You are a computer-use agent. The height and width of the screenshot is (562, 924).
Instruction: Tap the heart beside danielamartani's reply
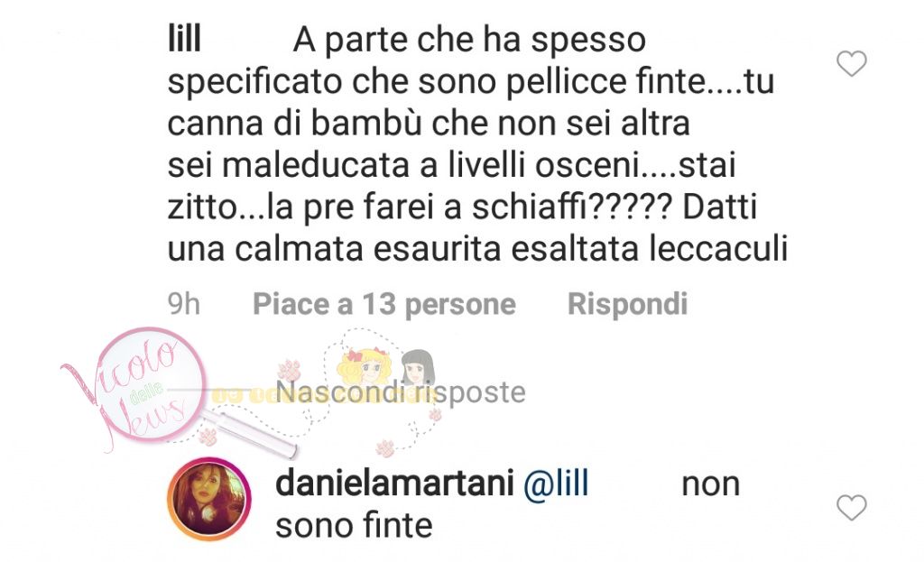coord(852,508)
